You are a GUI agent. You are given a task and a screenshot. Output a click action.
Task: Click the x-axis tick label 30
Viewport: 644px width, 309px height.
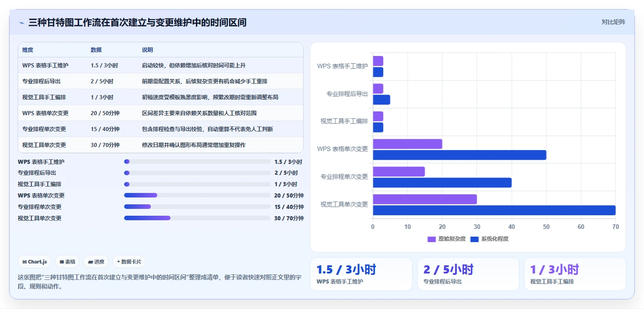(477, 227)
